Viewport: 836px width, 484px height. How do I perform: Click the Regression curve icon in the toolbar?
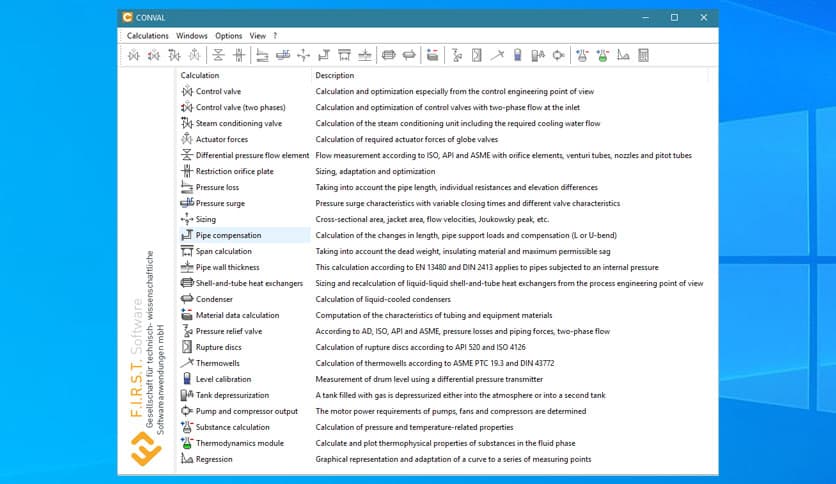coord(623,55)
